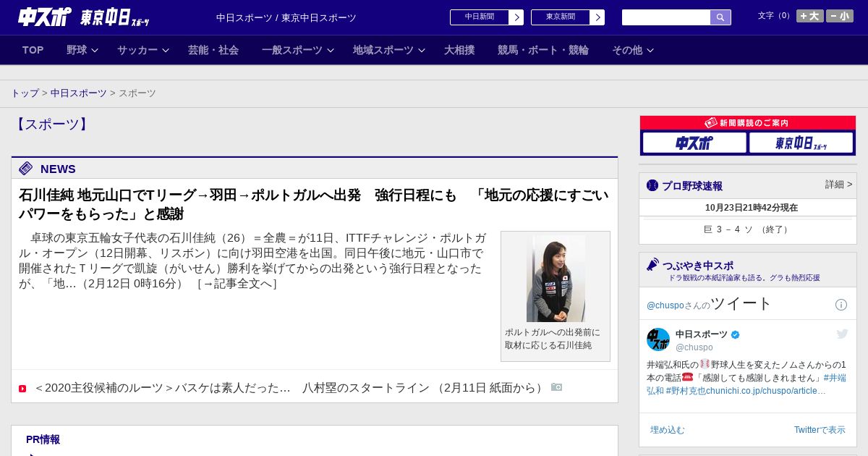Click 新聞購読のご案内 newspaper icon
Viewport: 868px width, 456px height.
click(711, 123)
